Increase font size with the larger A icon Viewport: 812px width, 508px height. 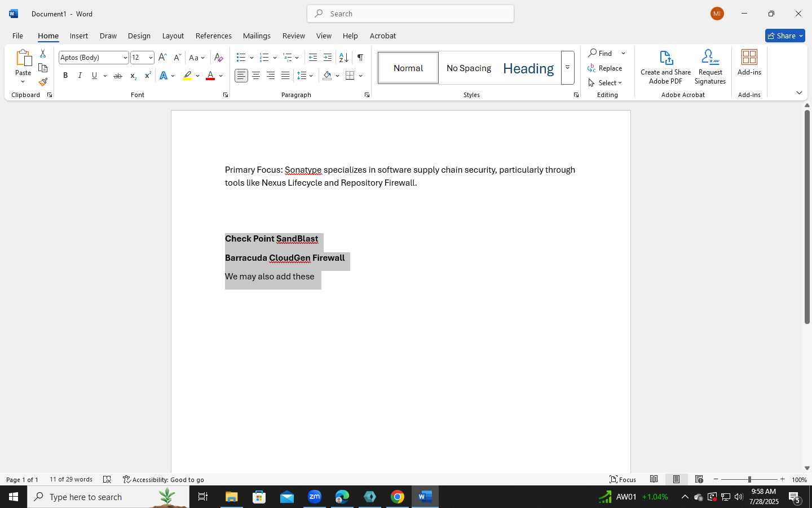pyautogui.click(x=162, y=58)
